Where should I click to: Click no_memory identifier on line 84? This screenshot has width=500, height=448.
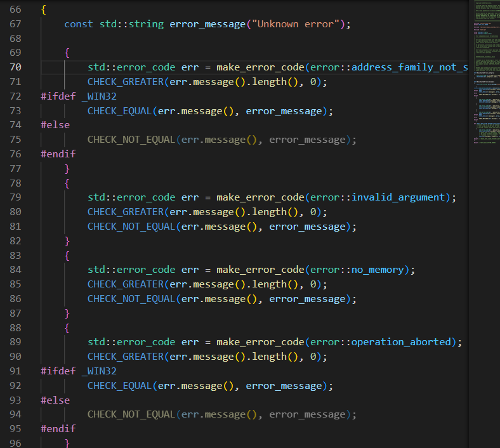pos(378,270)
